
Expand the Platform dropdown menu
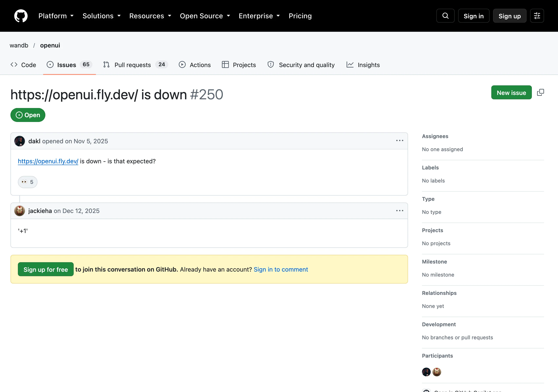coord(56,16)
